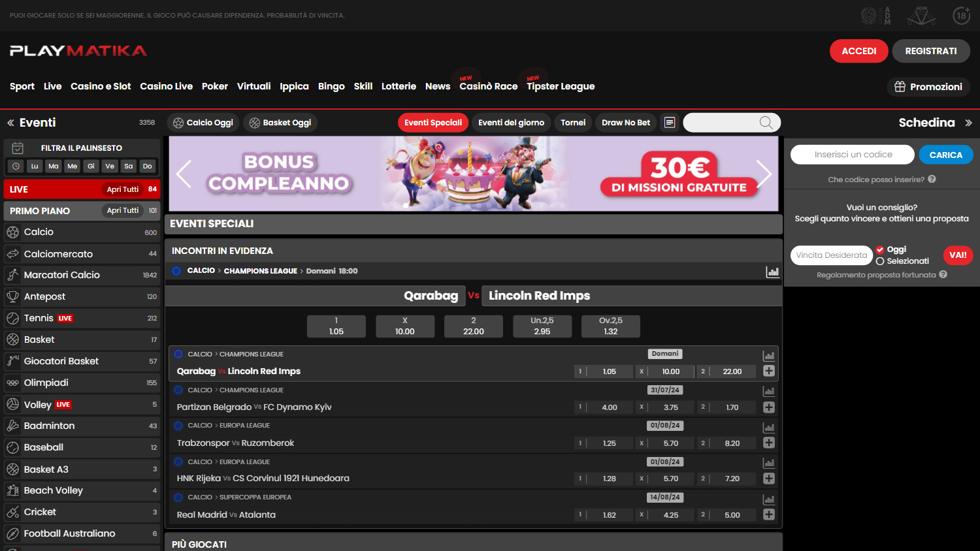Viewport: 980px width, 551px height.
Task: Expand all Primo Piano with Apri Tutti
Action: 123,210
